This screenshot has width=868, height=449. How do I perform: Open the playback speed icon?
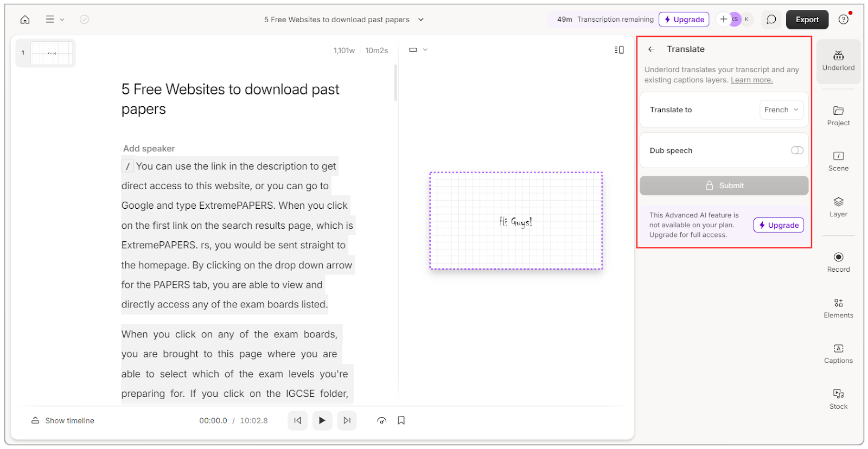381,420
